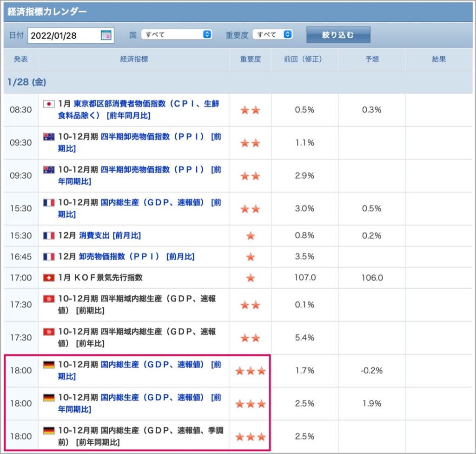This screenshot has width=476, height=454.
Task: Click the 08:30 release time
Action: [x=20, y=110]
